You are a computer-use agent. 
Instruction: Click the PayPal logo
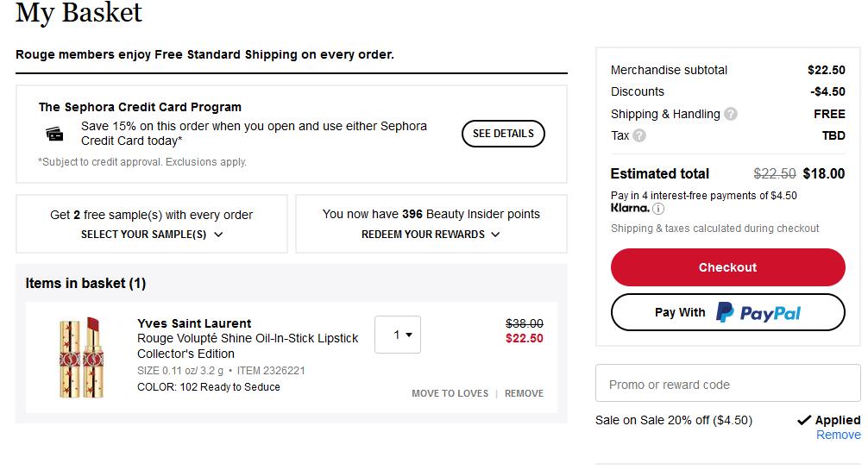point(758,313)
